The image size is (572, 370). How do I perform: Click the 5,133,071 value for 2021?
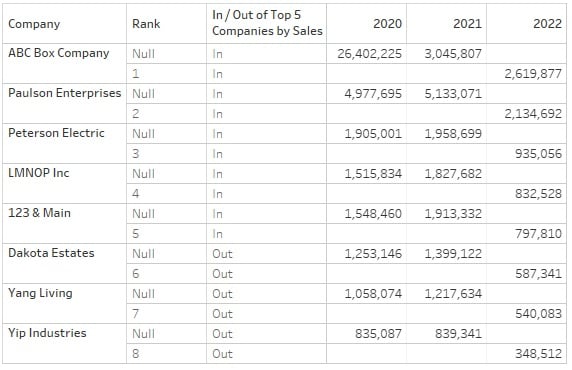(x=453, y=94)
